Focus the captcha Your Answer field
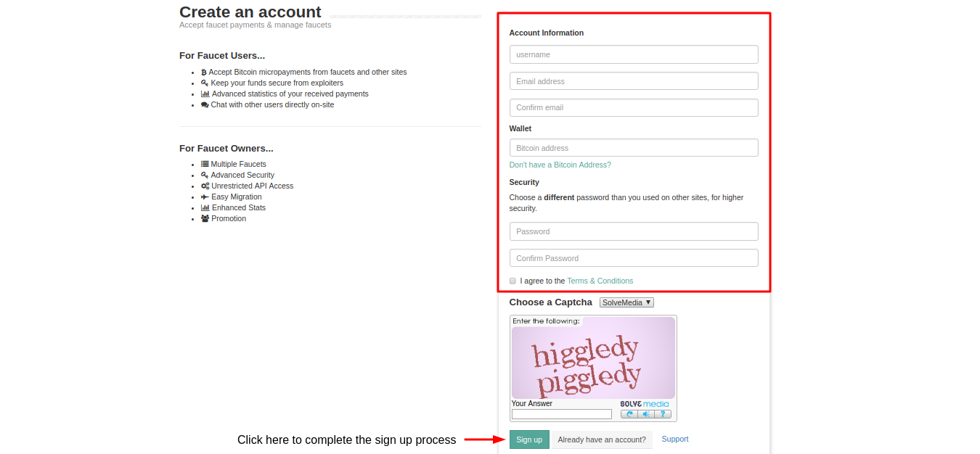980x454 pixels. (x=561, y=414)
